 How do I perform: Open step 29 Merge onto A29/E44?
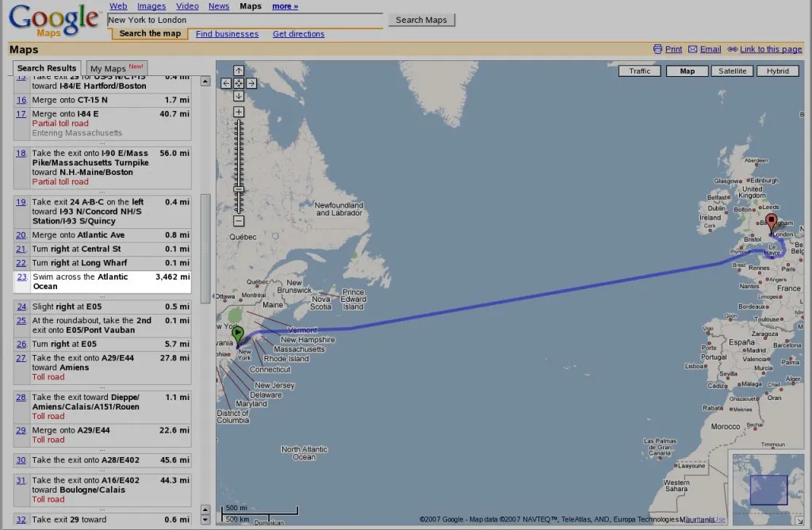(102, 435)
